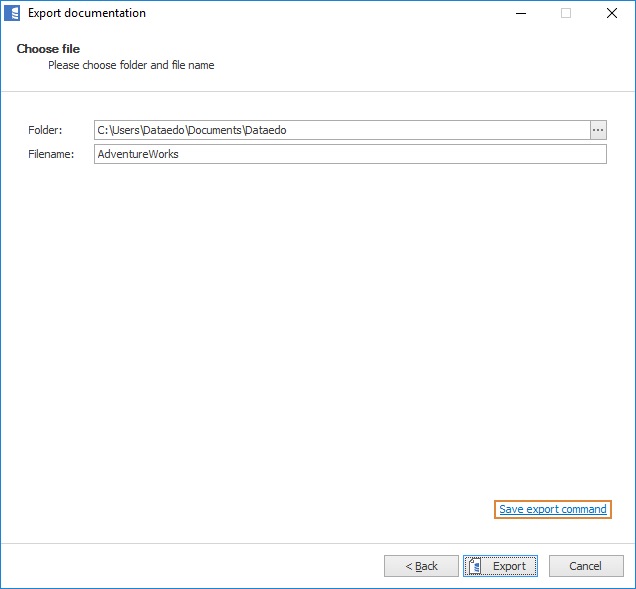Minimize the Export documentation window

pos(520,13)
